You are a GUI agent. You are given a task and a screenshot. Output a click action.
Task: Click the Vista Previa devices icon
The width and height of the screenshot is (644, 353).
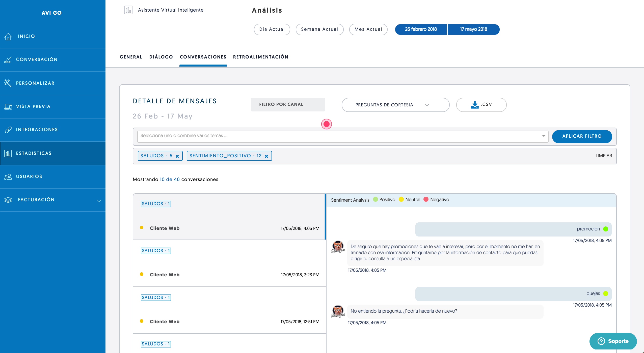pos(8,106)
